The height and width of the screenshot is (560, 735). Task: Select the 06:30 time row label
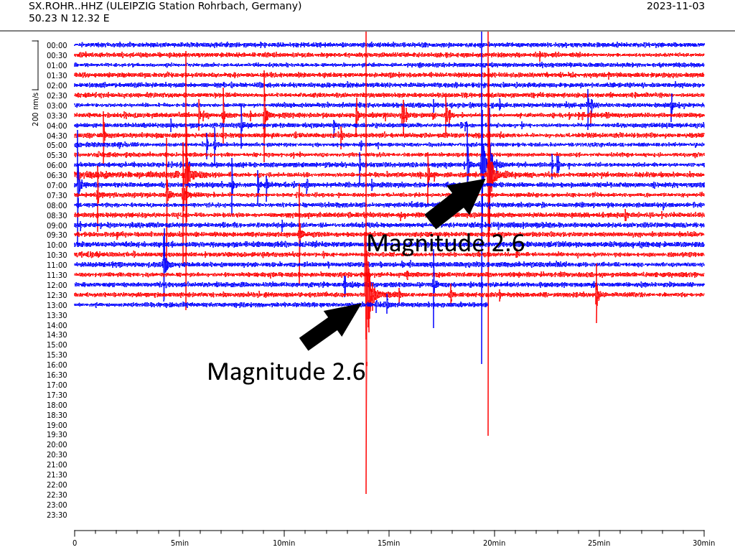[x=57, y=175]
